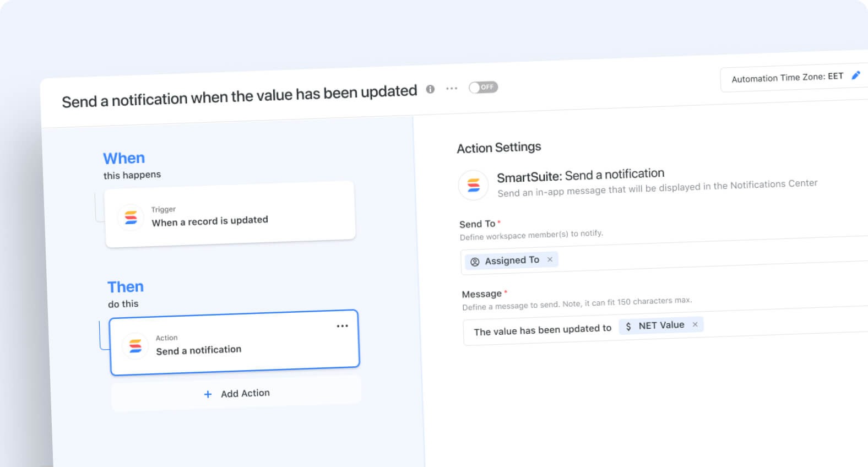Click the 'When' heading
Viewport: 868px width, 467px height.
click(x=124, y=159)
